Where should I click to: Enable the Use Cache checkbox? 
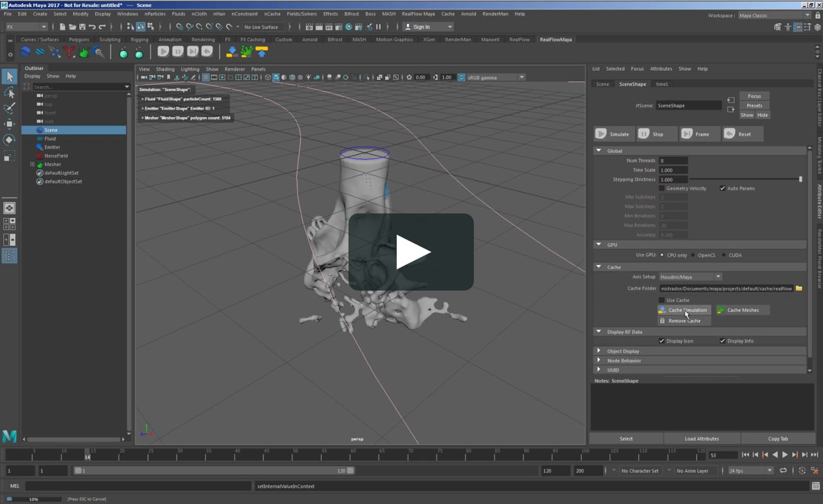(x=662, y=300)
